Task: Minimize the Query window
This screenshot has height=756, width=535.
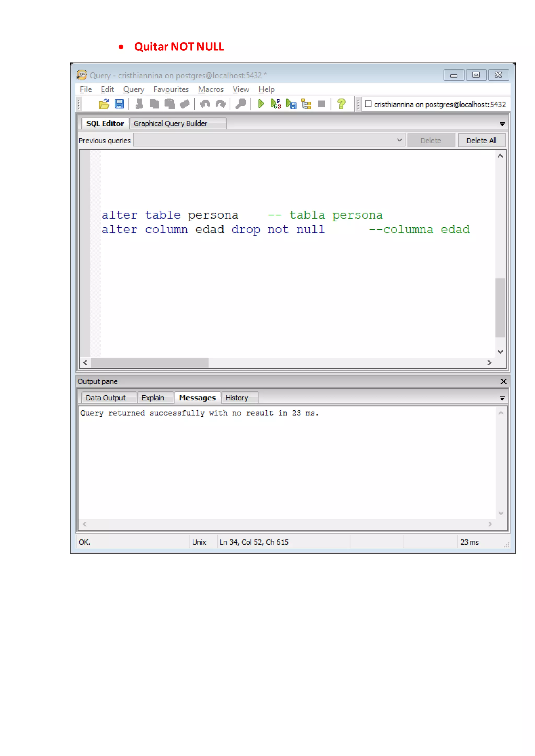Action: click(x=454, y=75)
